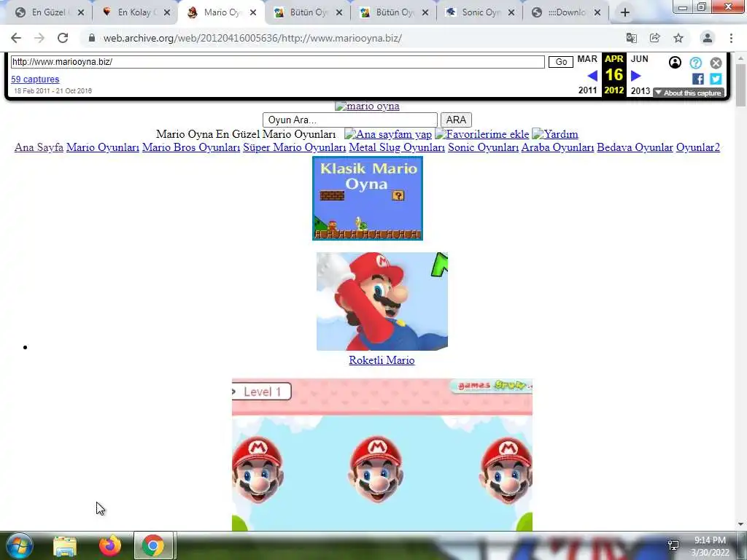This screenshot has height=560, width=747.
Task: Open the 'Araba Oyunları' link
Action: [x=557, y=147]
